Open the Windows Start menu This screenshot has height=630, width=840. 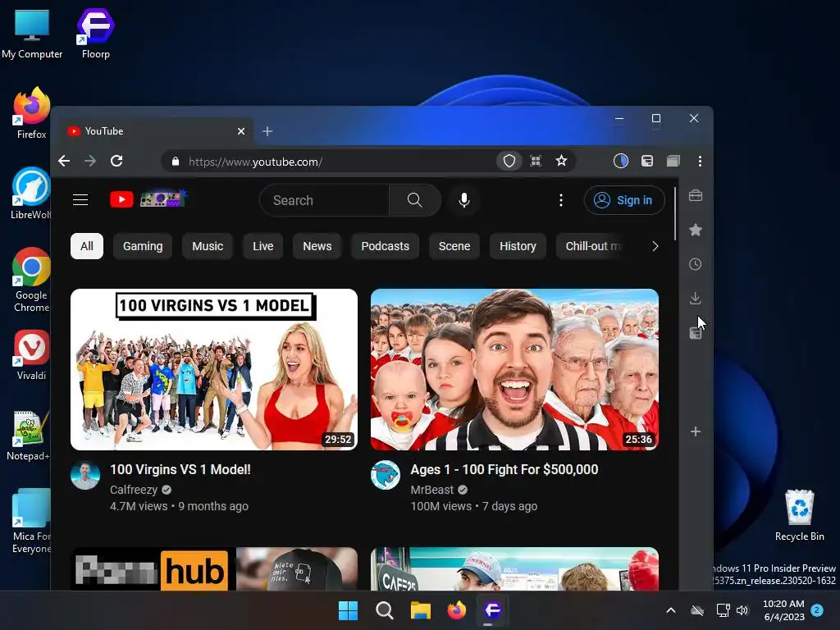tap(348, 610)
